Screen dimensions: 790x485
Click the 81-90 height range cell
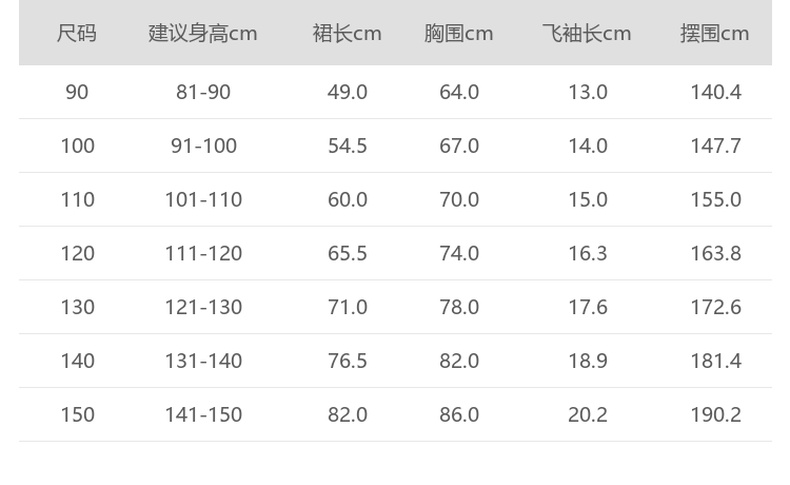(203, 92)
